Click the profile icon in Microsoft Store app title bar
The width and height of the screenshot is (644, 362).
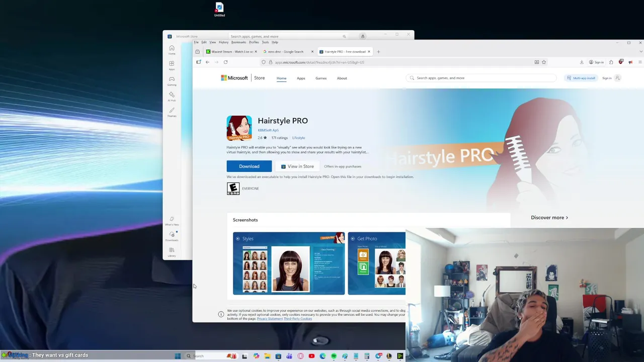pos(362,36)
